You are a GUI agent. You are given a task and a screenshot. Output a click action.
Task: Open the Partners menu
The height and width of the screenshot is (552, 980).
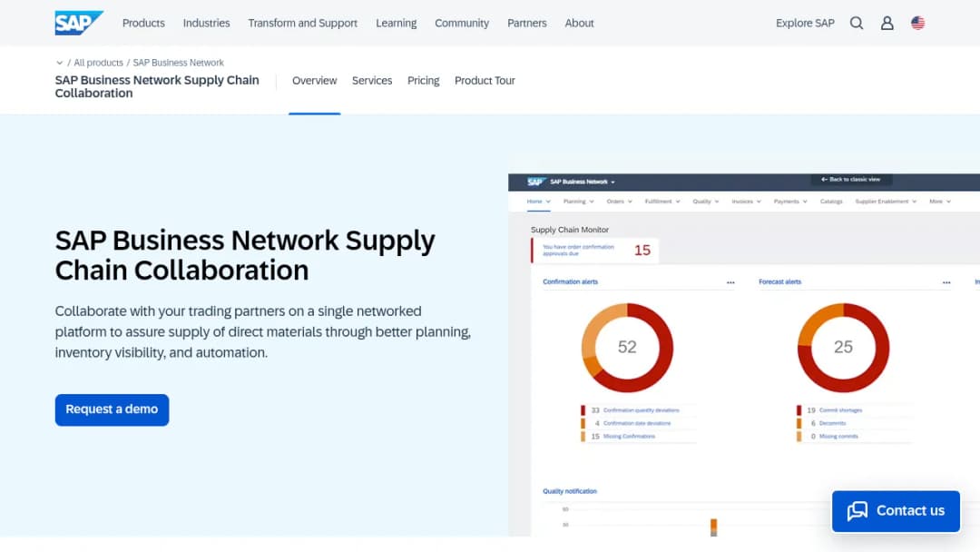527,23
